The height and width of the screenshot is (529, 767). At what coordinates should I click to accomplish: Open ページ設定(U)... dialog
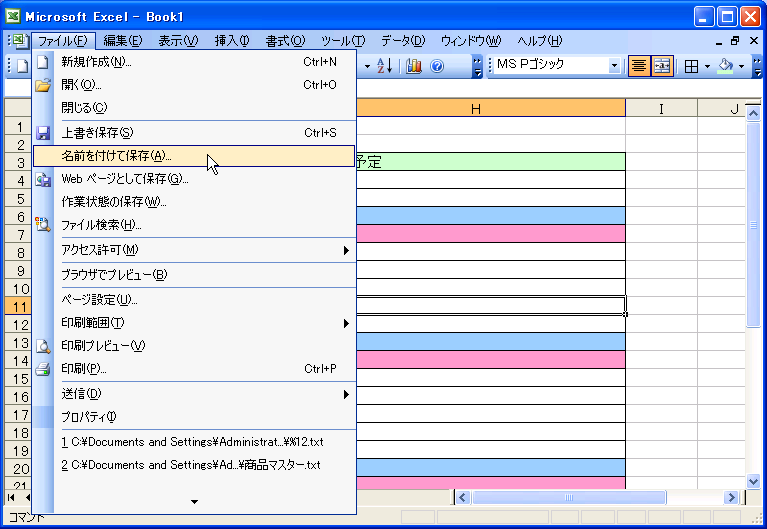[x=194, y=300]
